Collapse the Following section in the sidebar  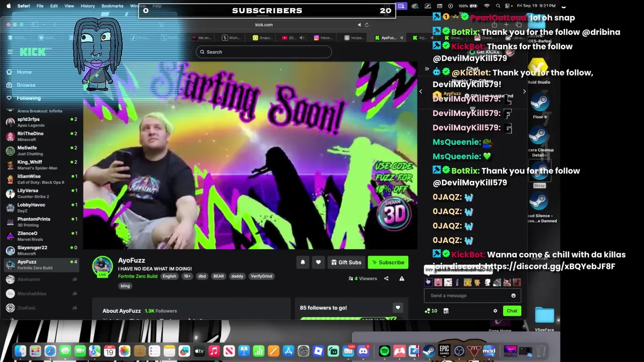(24, 98)
